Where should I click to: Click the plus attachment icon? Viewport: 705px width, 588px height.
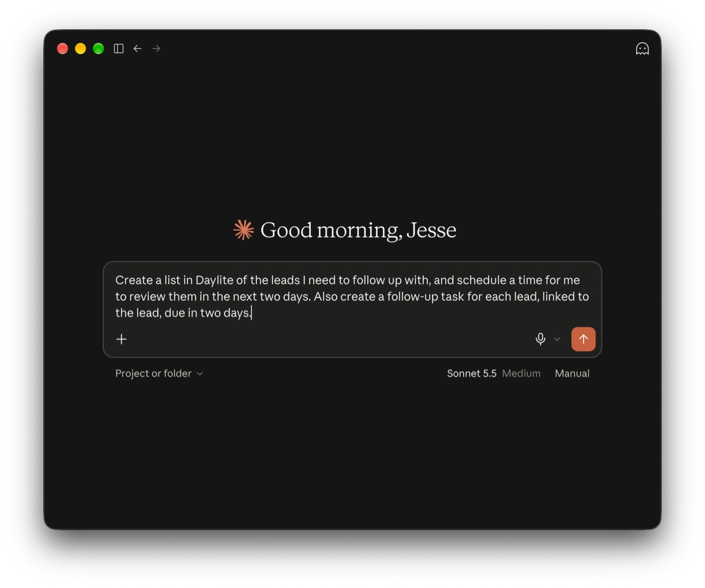click(122, 339)
